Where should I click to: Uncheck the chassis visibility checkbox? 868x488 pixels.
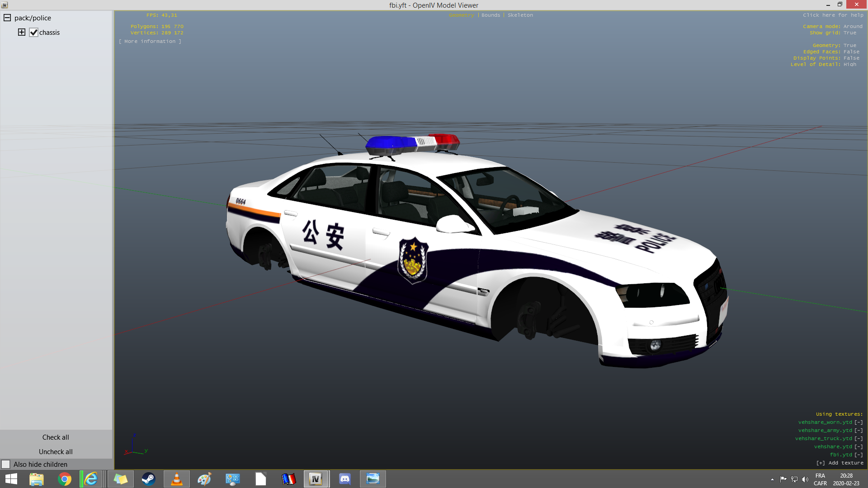tap(33, 33)
